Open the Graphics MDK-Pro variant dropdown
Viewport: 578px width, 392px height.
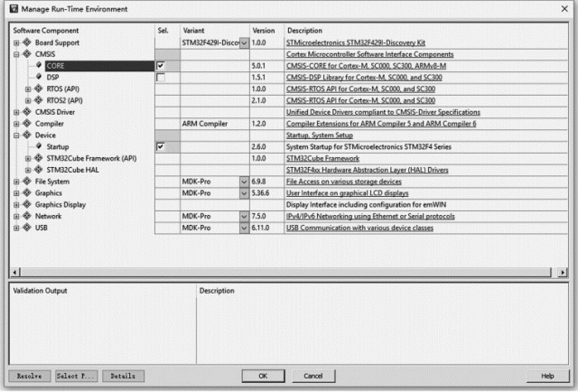(x=244, y=193)
